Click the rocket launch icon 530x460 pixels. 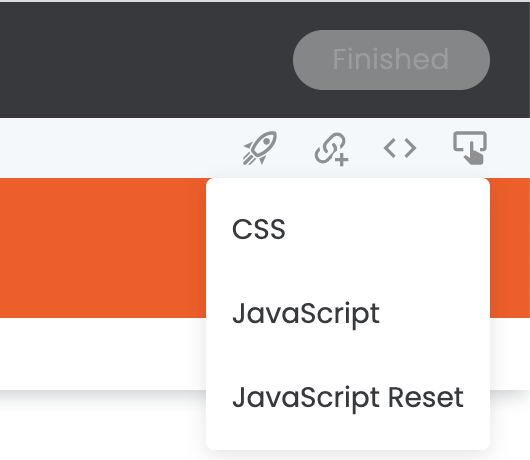260,148
